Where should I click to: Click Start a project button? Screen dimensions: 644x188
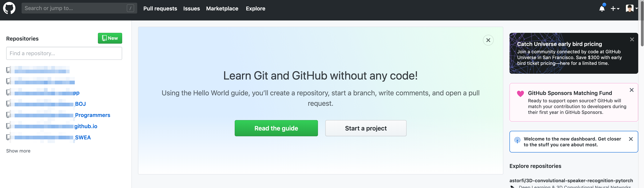(x=366, y=128)
